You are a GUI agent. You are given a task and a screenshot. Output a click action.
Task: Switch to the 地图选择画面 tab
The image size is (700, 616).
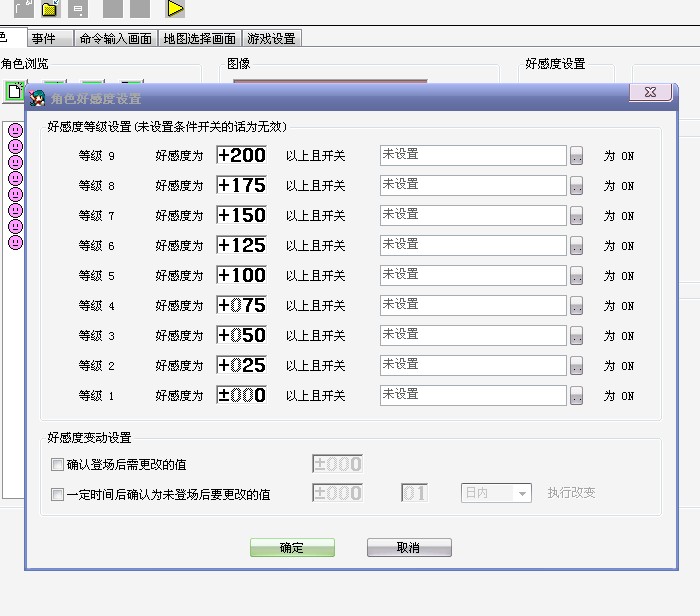point(200,38)
